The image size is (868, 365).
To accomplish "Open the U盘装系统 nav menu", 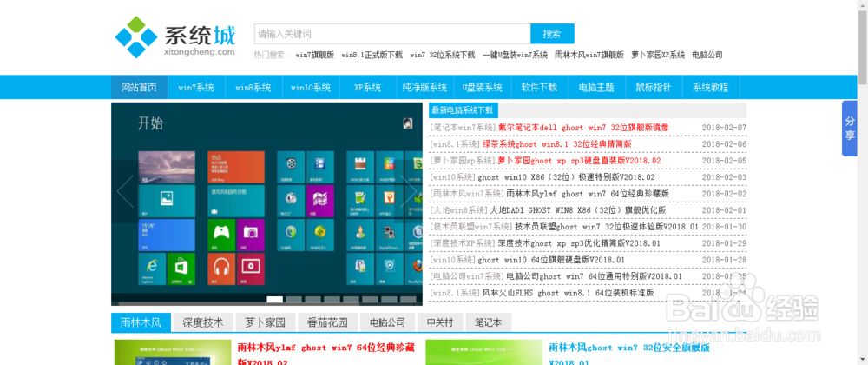I will (482, 87).
